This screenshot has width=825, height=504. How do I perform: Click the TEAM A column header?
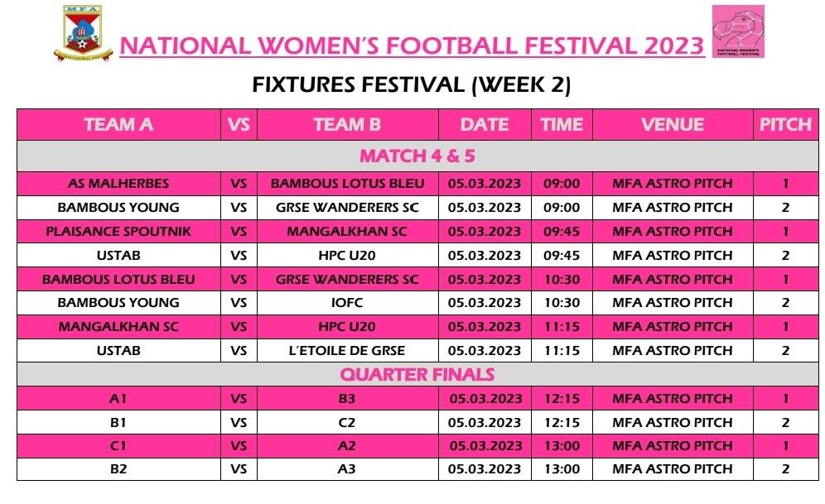pos(119,125)
